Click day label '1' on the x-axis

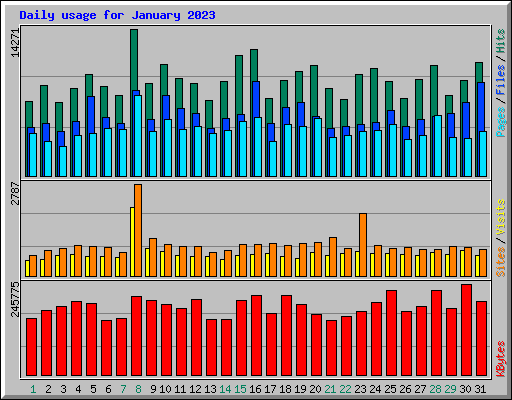click(x=33, y=389)
